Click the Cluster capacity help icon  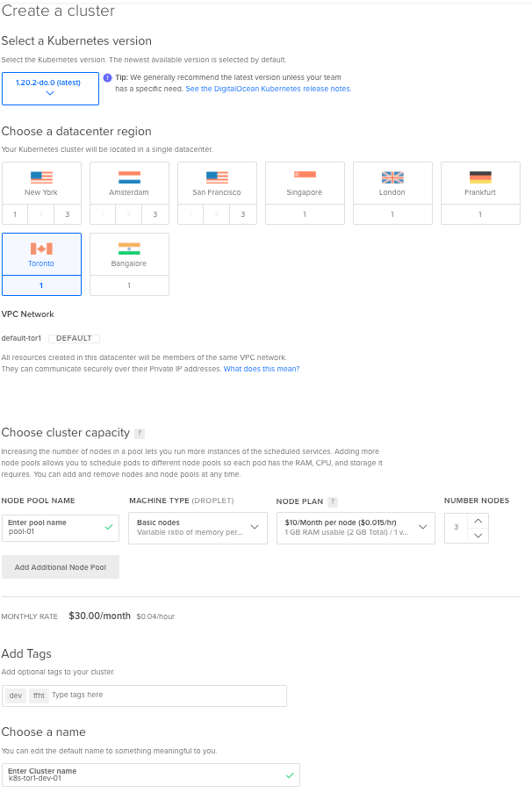click(140, 433)
